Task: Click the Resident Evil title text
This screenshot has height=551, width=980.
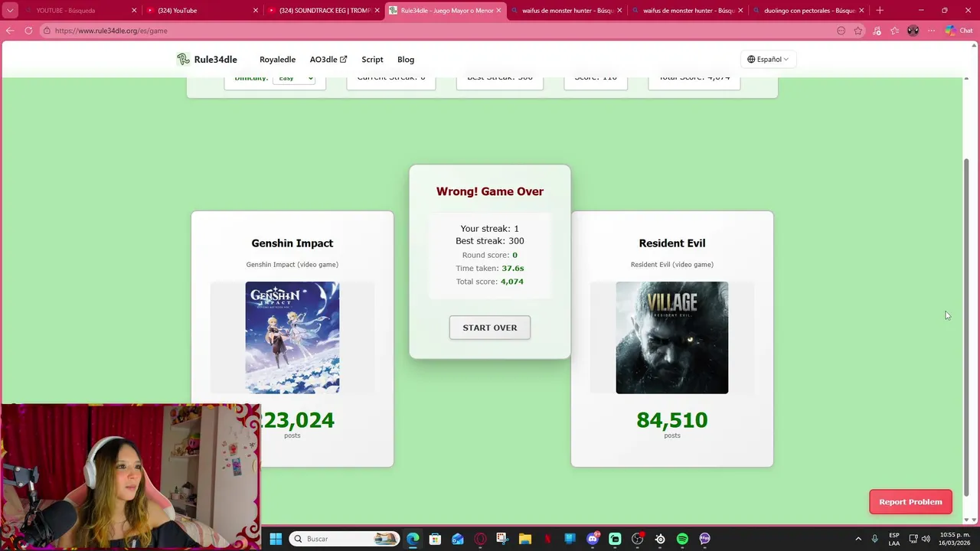Action: coord(672,243)
